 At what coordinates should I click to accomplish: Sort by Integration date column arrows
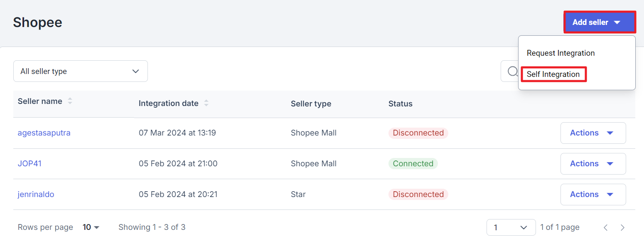coord(206,103)
